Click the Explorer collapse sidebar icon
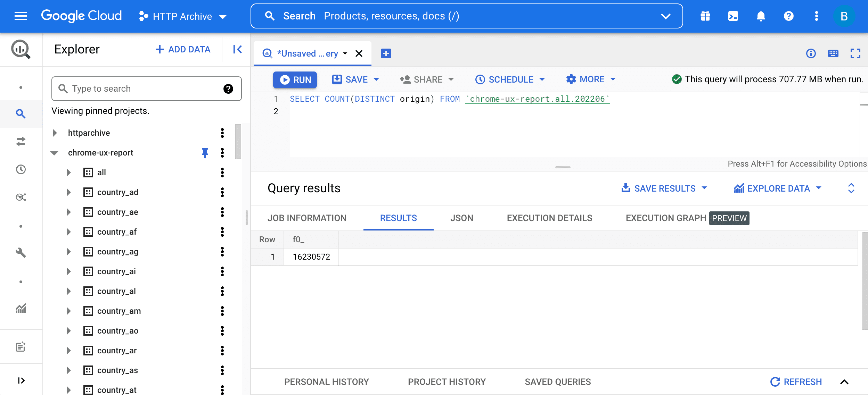This screenshot has width=868, height=395. coord(238,49)
